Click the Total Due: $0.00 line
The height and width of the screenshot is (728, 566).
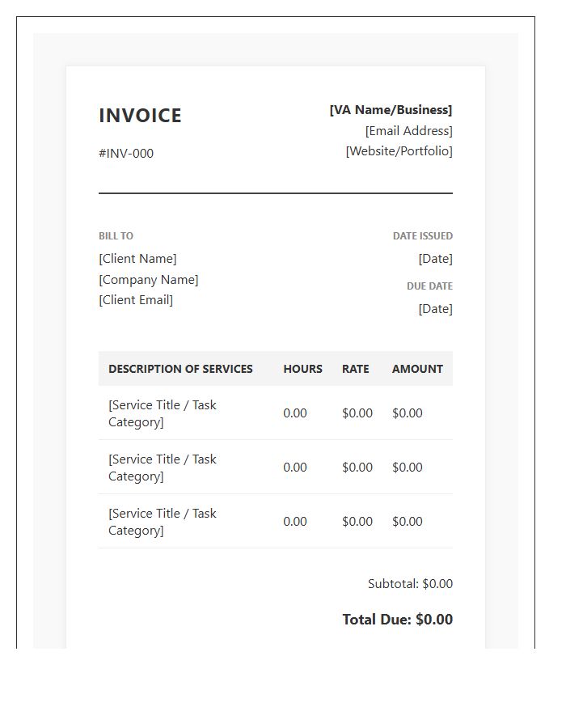tap(398, 620)
